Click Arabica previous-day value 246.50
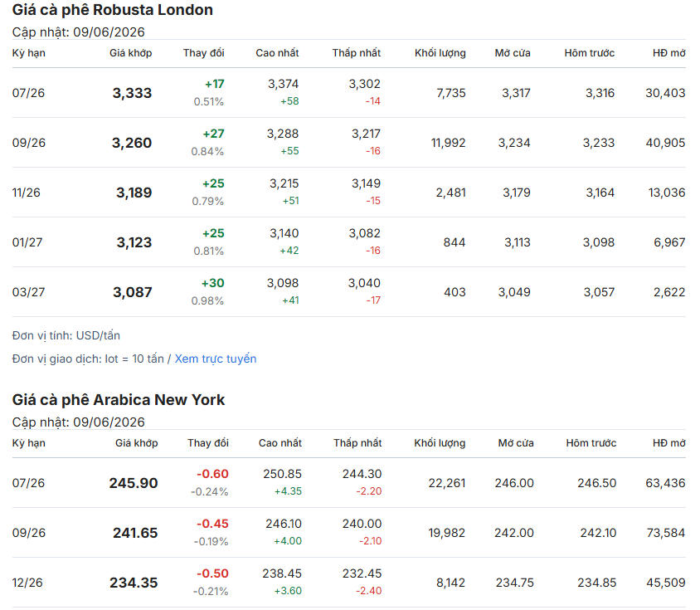 click(x=597, y=483)
